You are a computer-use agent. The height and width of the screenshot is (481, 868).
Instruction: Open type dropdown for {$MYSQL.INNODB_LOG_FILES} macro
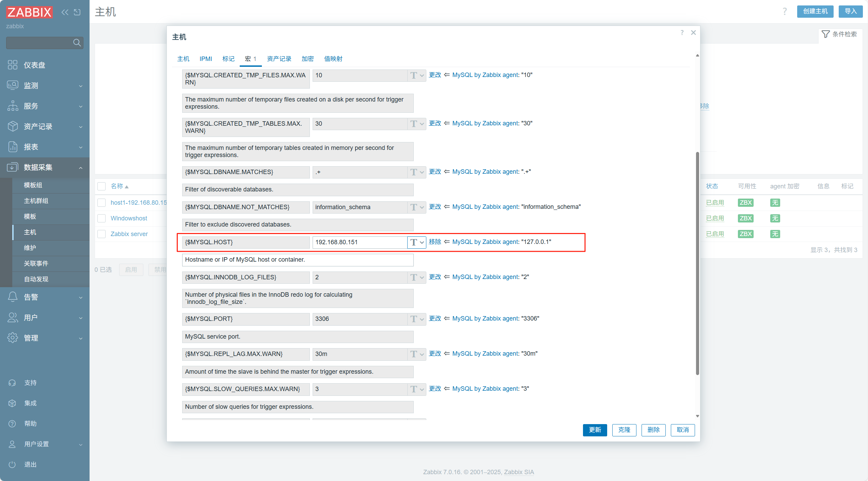coord(417,277)
